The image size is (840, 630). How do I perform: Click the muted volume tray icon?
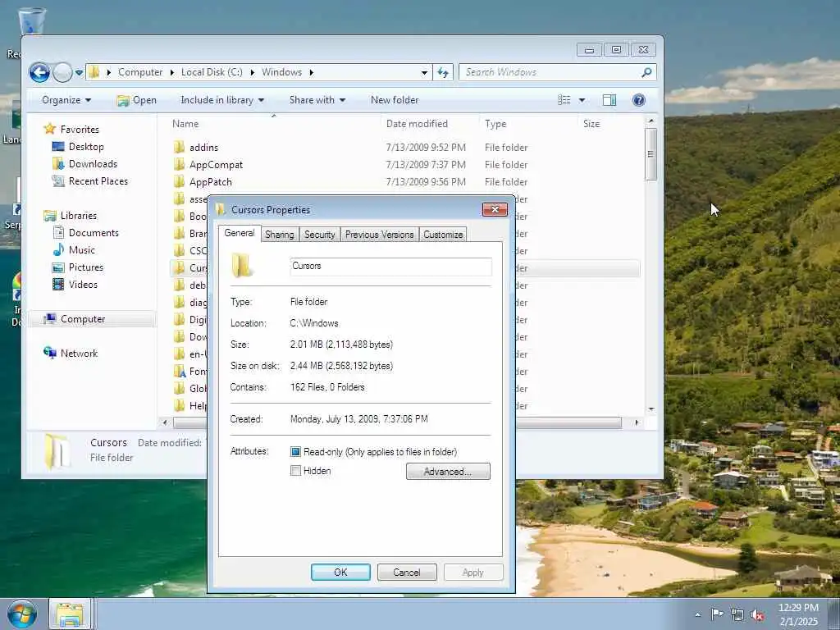coord(757,615)
